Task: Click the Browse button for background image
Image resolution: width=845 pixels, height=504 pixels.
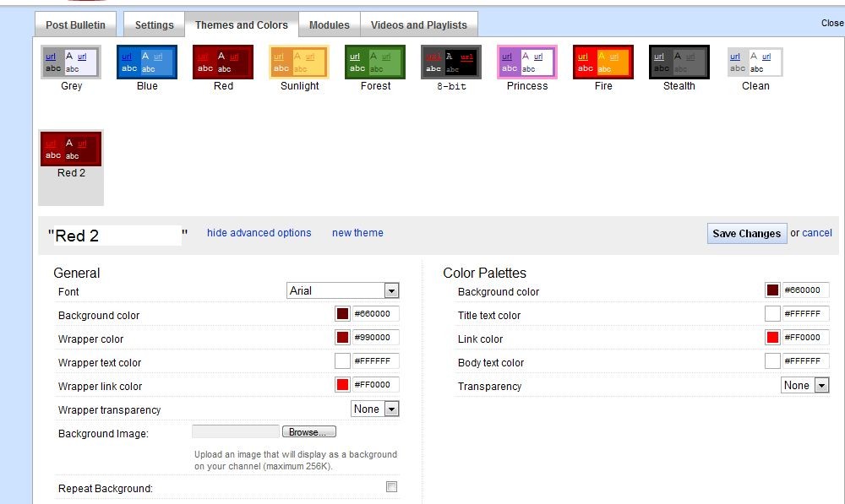Action: [x=308, y=431]
